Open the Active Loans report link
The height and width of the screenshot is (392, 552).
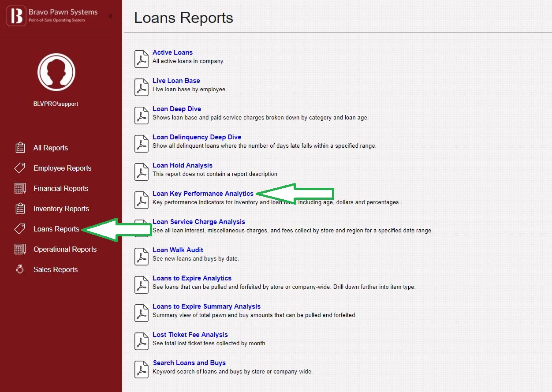click(172, 52)
